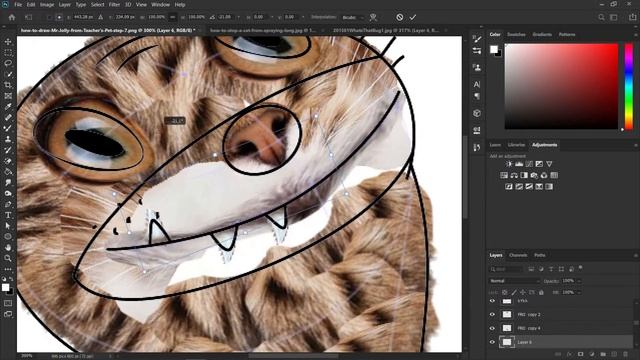Switch to the Gradients tab
This screenshot has width=640, height=360.
[542, 34]
